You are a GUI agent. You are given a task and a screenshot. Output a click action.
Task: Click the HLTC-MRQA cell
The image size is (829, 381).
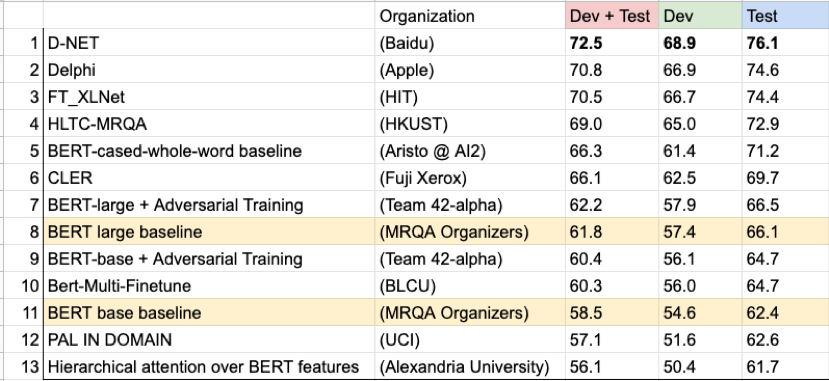pyautogui.click(x=209, y=124)
